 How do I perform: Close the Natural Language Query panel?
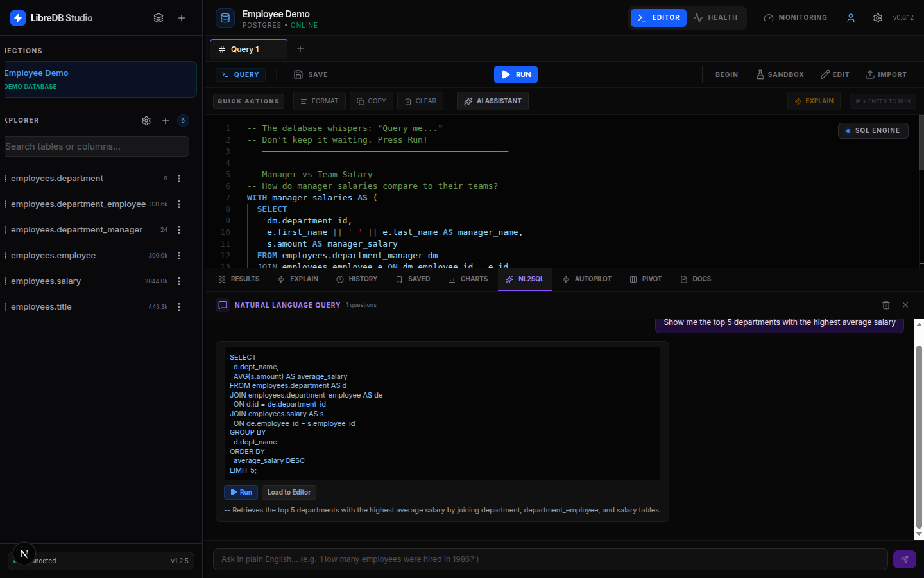(905, 305)
